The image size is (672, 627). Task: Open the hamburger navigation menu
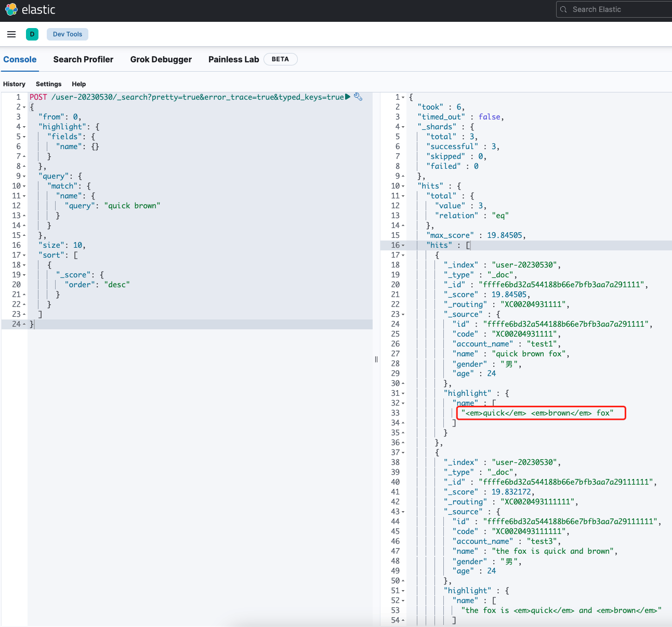point(11,34)
